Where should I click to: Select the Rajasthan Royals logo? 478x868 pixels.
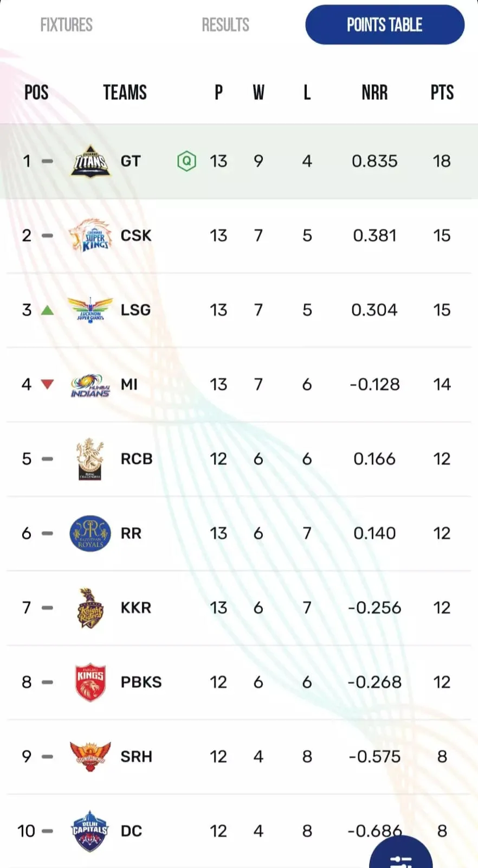click(91, 533)
